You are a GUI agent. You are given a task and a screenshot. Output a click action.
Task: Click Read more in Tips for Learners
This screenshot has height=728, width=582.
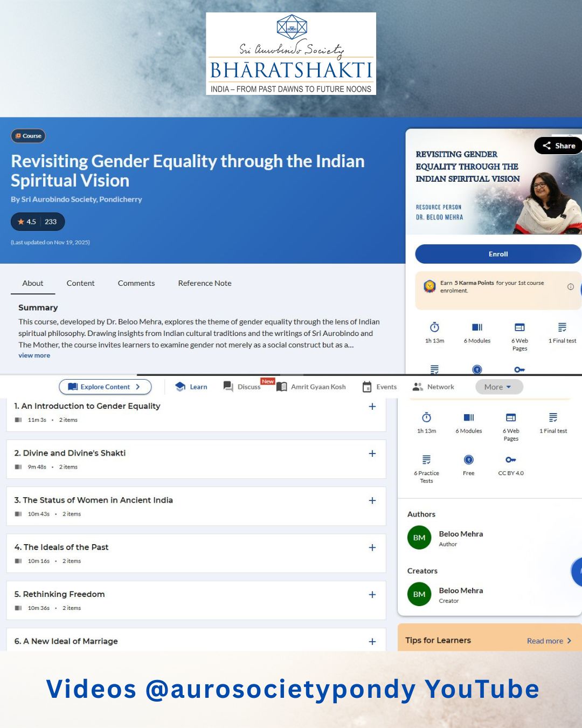coord(549,641)
